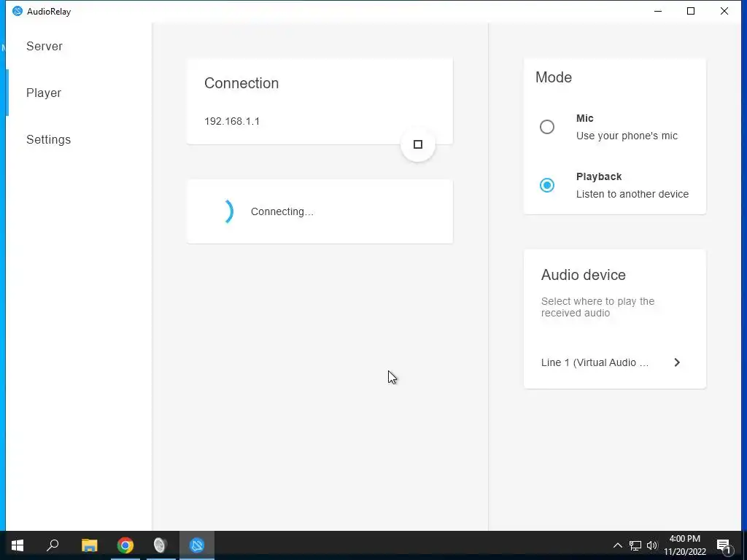Maximize the AudioRelay window
The width and height of the screenshot is (747, 560).
pos(691,11)
